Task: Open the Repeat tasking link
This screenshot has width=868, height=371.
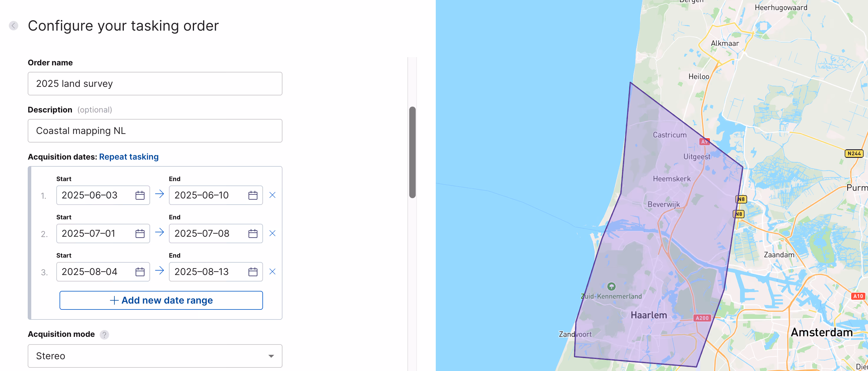Action: pos(129,157)
